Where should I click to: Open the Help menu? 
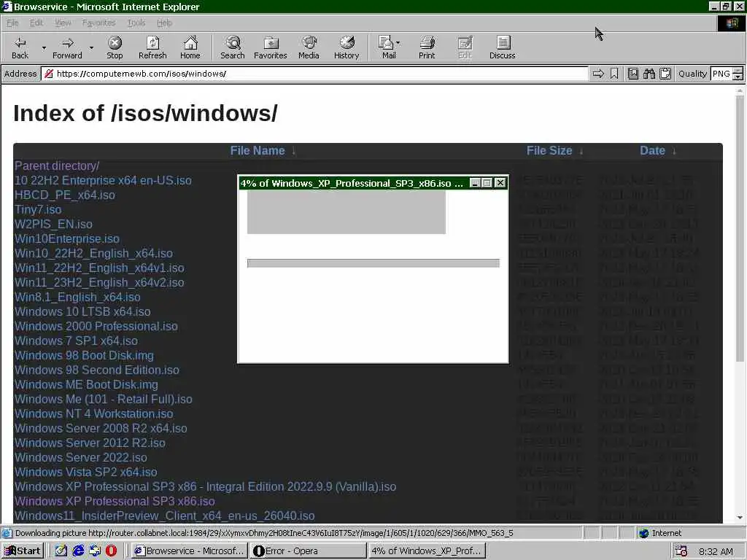pos(164,23)
